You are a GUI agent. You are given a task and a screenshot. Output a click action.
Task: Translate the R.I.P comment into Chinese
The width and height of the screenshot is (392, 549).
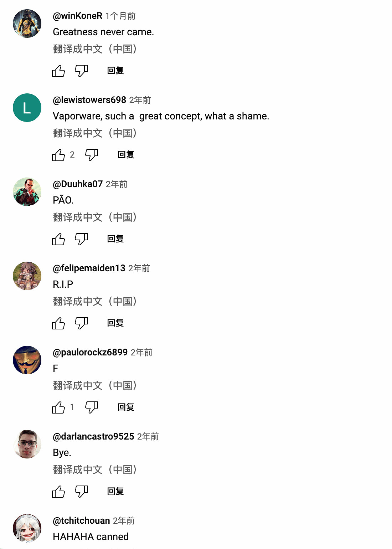coord(95,301)
